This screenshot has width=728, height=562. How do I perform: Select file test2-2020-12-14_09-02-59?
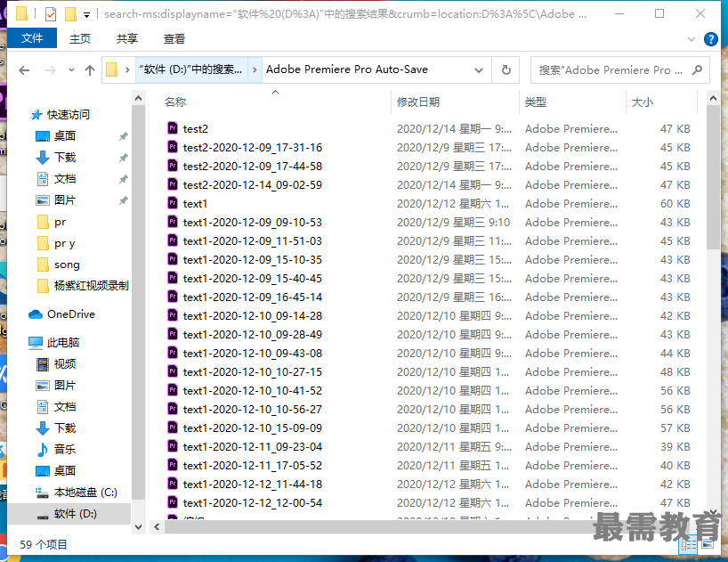click(252, 185)
